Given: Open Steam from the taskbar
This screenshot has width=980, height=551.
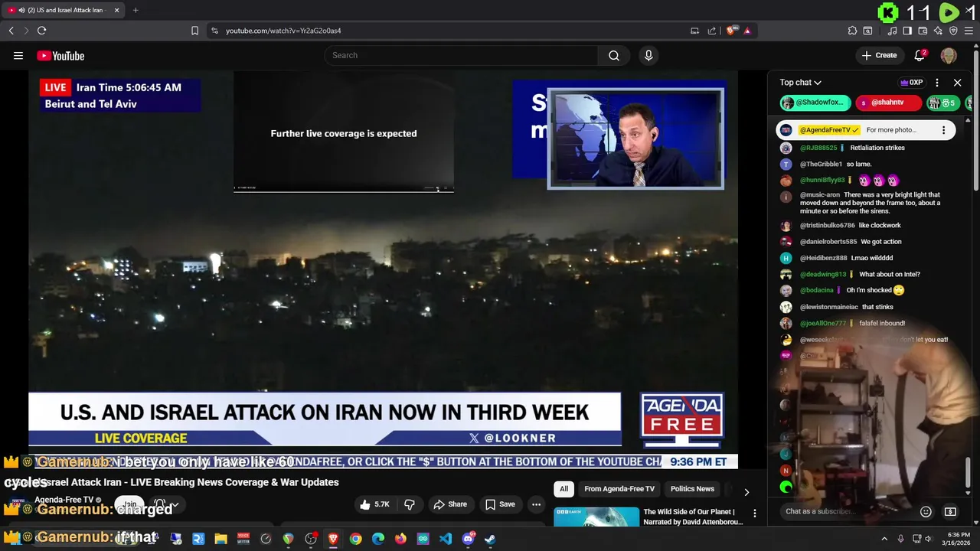Looking at the screenshot, I should [490, 539].
